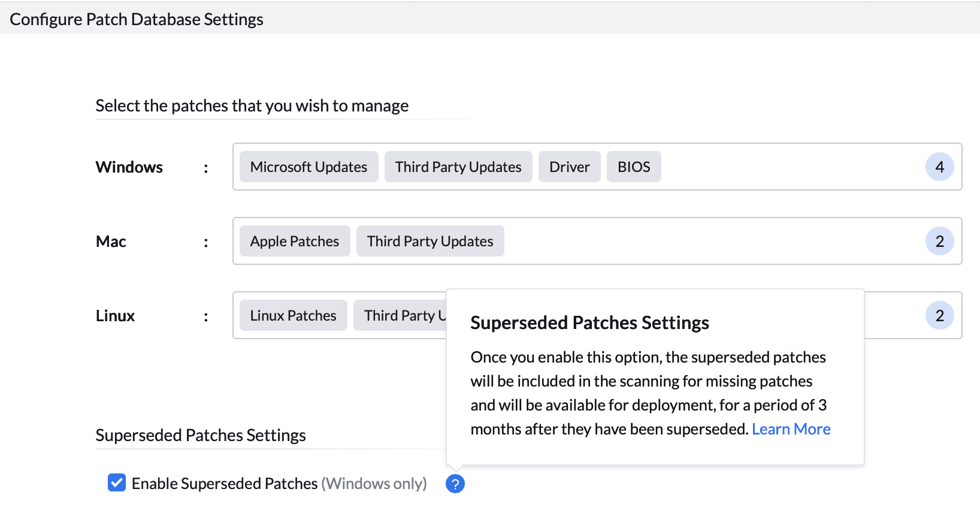Select the Linux Patches tag
This screenshot has height=513, width=980.
coord(294,315)
